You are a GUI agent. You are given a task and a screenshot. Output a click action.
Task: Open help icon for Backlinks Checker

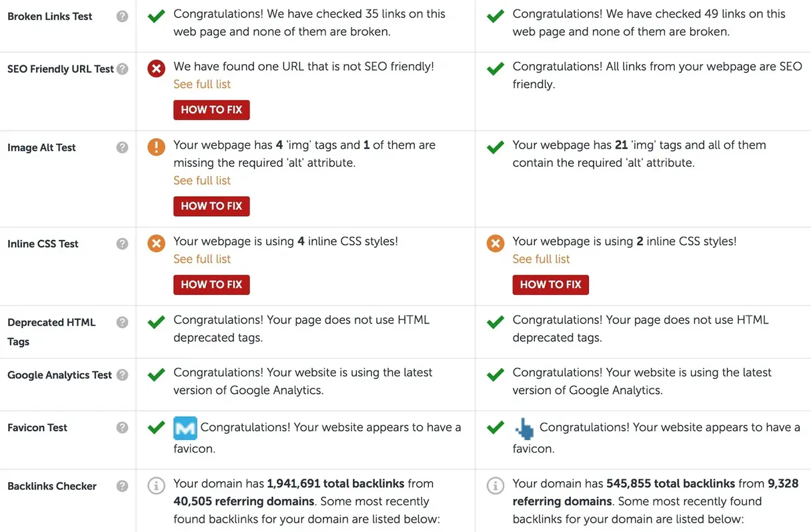(122, 486)
